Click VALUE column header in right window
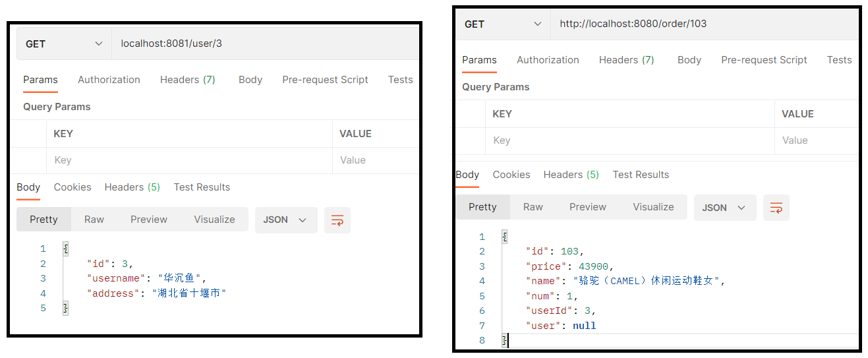868x358 pixels. tap(797, 114)
